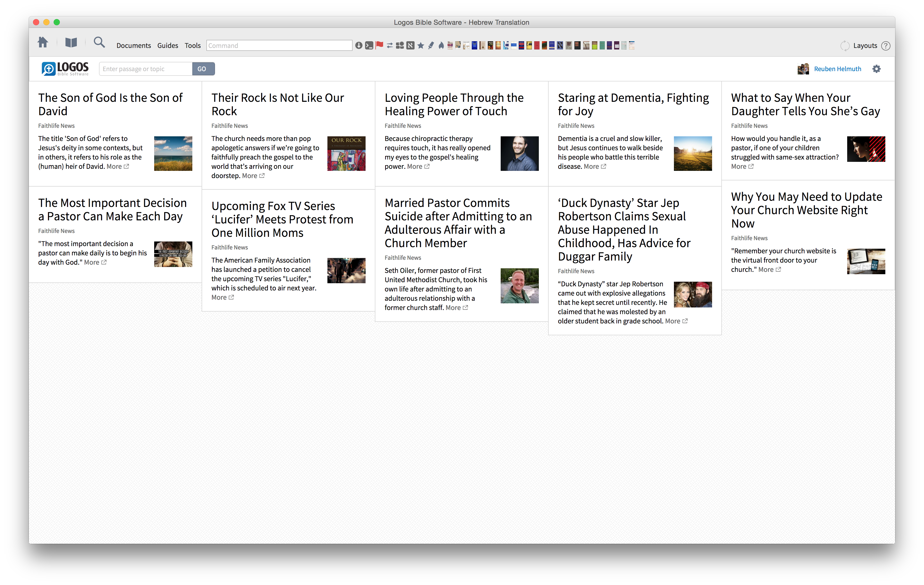Open the Our Rock article thumbnail
The height and width of the screenshot is (585, 924).
pyautogui.click(x=346, y=153)
